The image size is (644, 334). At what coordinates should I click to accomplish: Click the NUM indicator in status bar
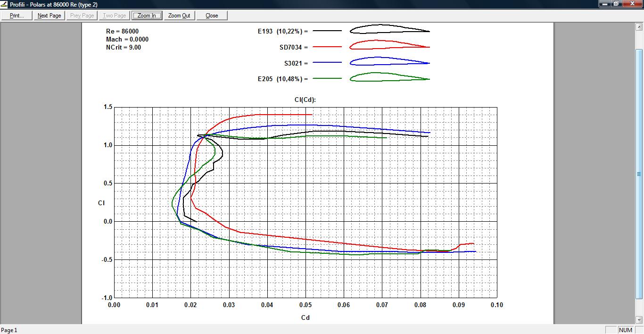(x=625, y=330)
